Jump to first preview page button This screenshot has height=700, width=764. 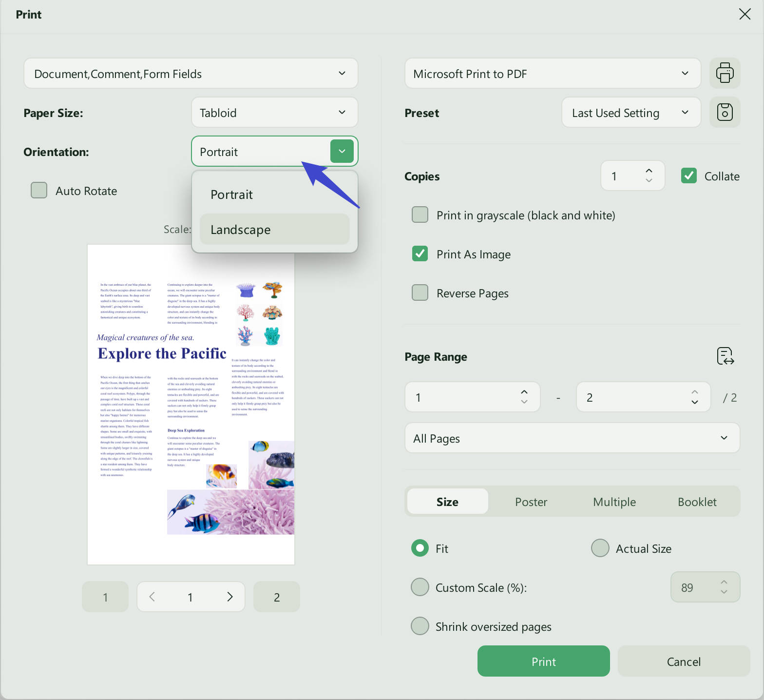[105, 597]
